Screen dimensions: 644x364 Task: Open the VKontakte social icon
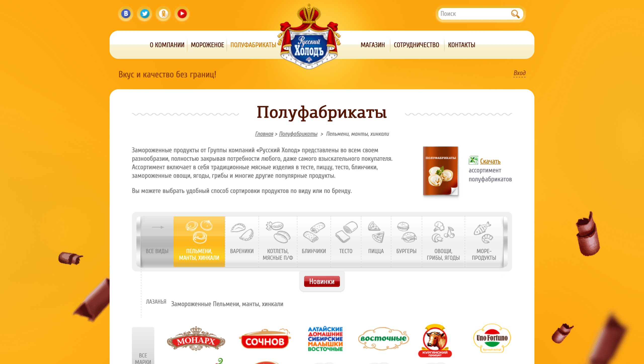126,14
